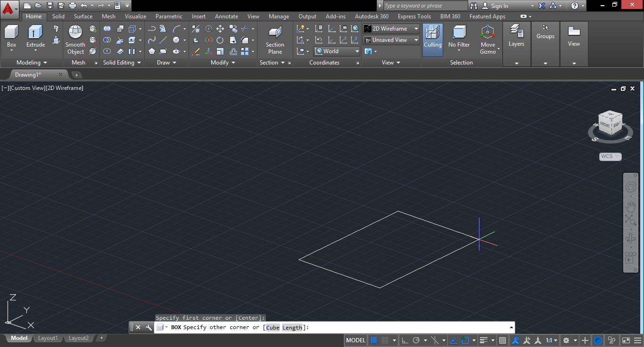Viewport: 644px width, 347px height.
Task: Click the Extrude tool icon
Action: [35, 32]
